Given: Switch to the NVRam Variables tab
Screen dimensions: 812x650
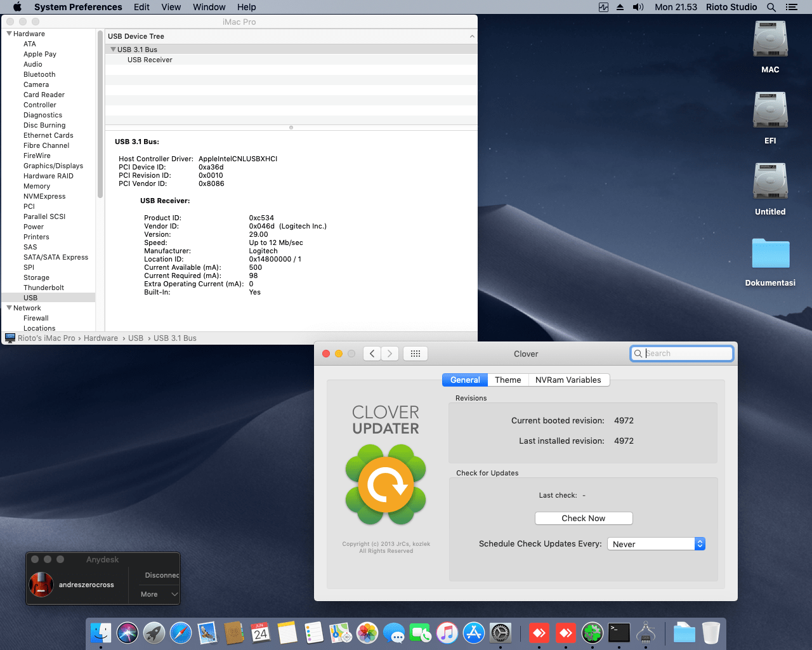Looking at the screenshot, I should pos(568,380).
